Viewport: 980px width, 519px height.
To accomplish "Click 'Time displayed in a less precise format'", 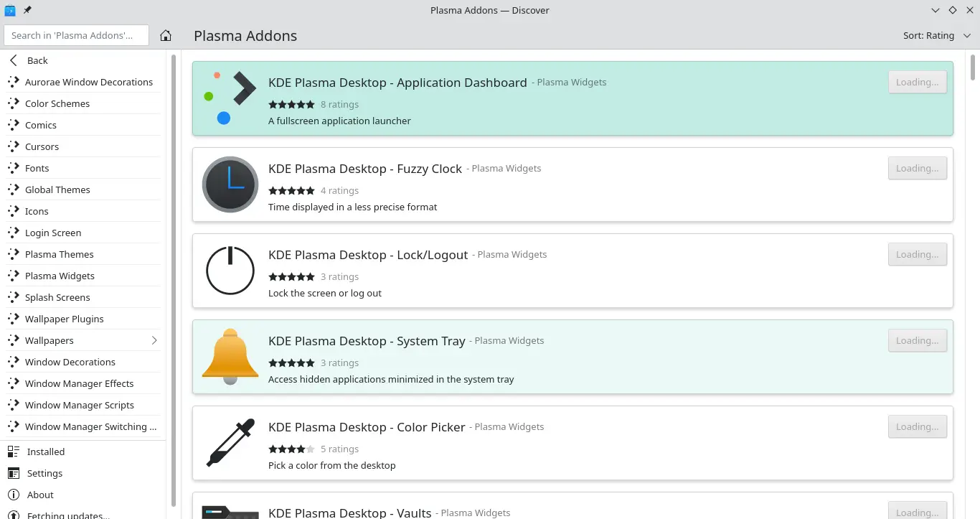I will pos(352,207).
